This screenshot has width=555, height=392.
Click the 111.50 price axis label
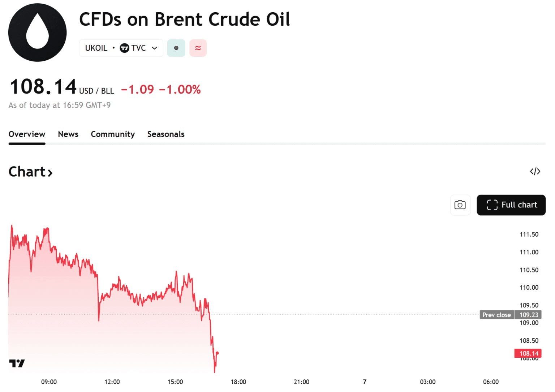pyautogui.click(x=529, y=234)
